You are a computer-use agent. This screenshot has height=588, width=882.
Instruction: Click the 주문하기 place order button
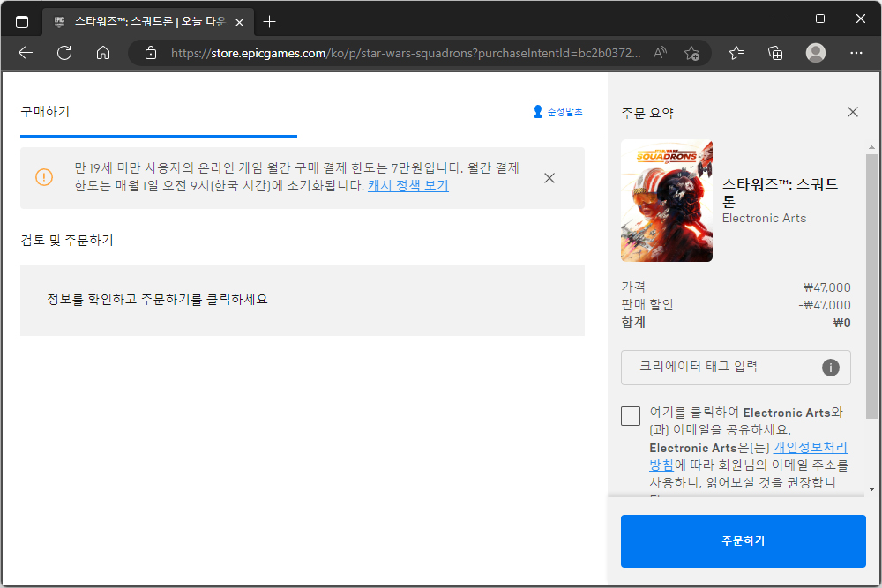tap(743, 540)
